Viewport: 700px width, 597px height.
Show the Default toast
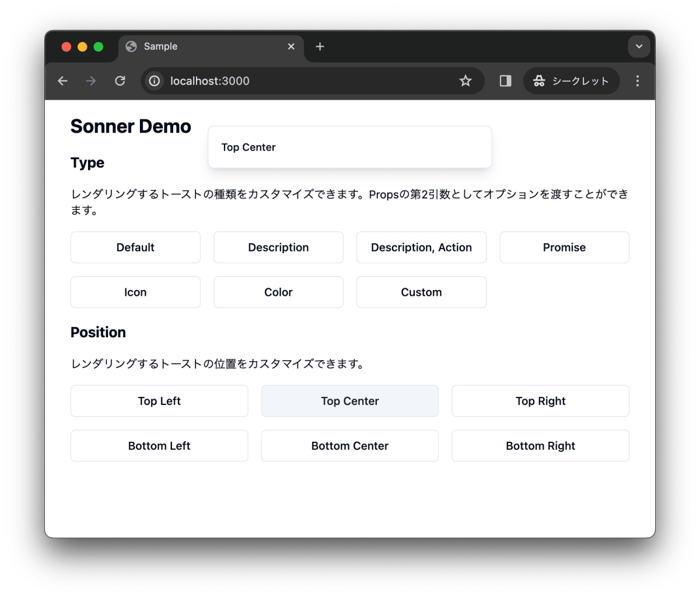[x=135, y=247]
